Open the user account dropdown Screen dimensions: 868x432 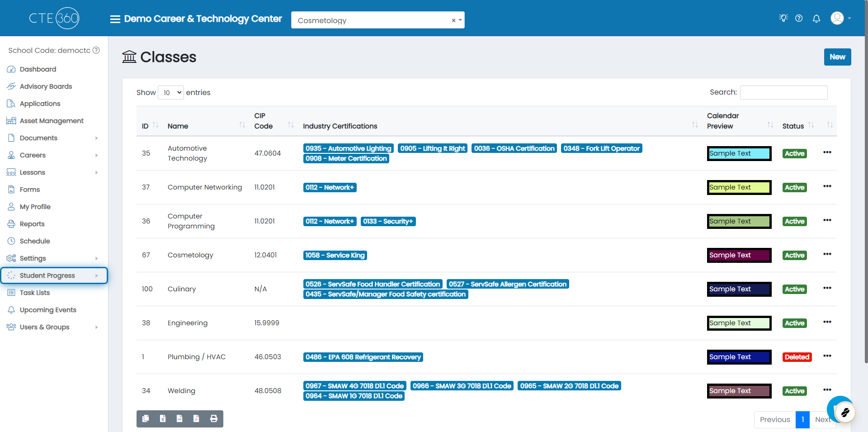(x=841, y=19)
